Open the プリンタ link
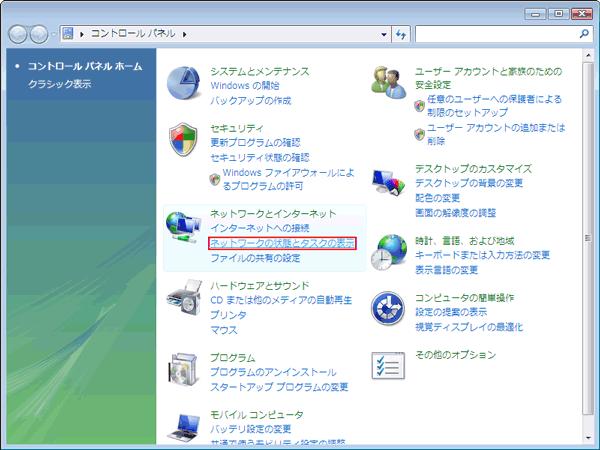The width and height of the screenshot is (600, 450). point(228,315)
